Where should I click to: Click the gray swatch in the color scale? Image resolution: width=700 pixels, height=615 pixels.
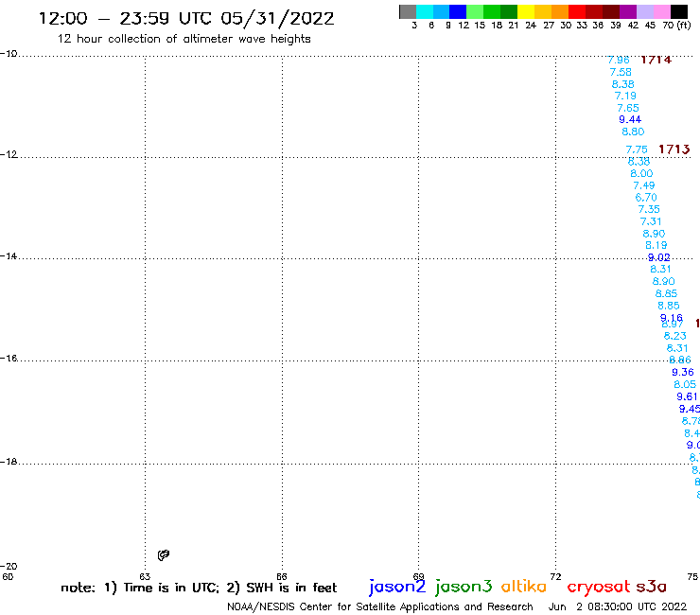pyautogui.click(x=408, y=11)
